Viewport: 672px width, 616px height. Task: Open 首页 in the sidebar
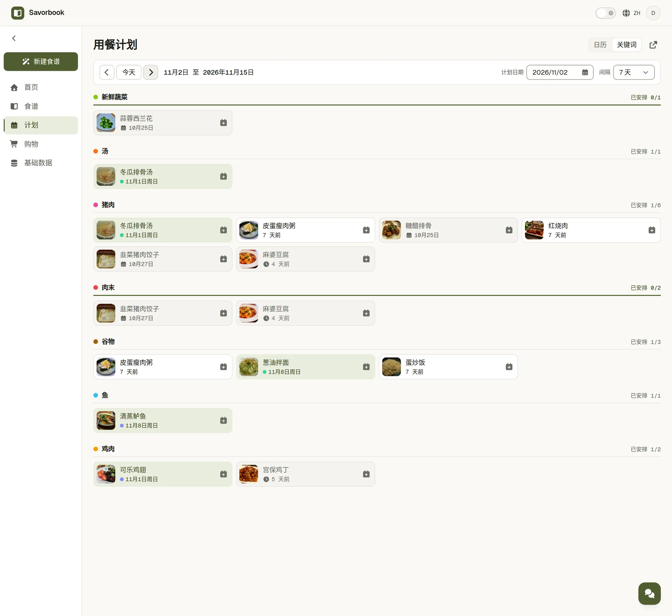(41, 87)
